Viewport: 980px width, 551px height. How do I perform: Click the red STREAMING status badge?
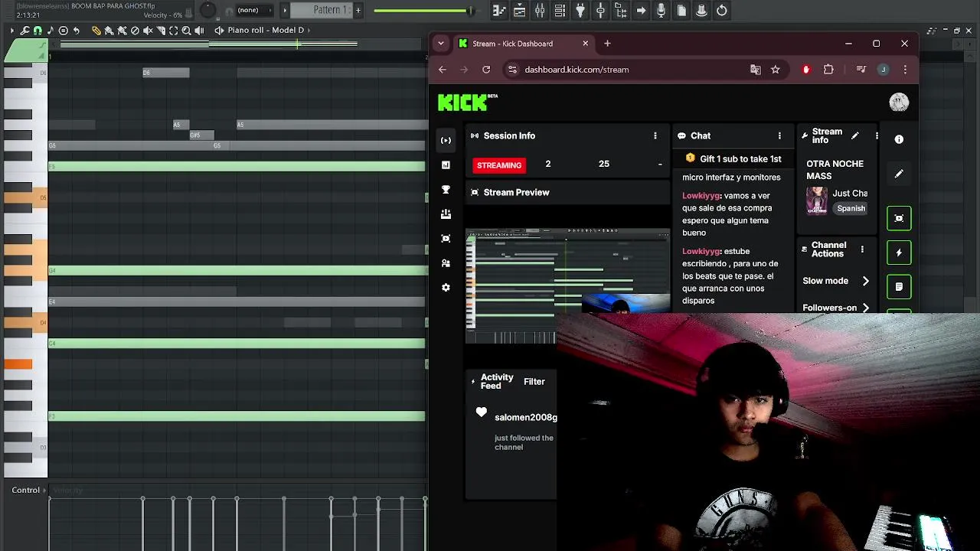click(499, 165)
